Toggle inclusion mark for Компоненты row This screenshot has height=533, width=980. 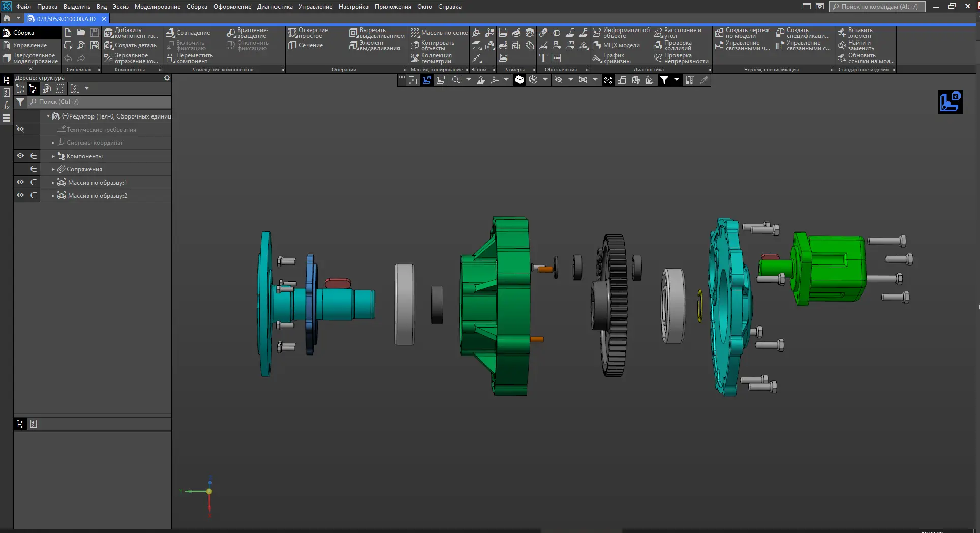tap(34, 156)
